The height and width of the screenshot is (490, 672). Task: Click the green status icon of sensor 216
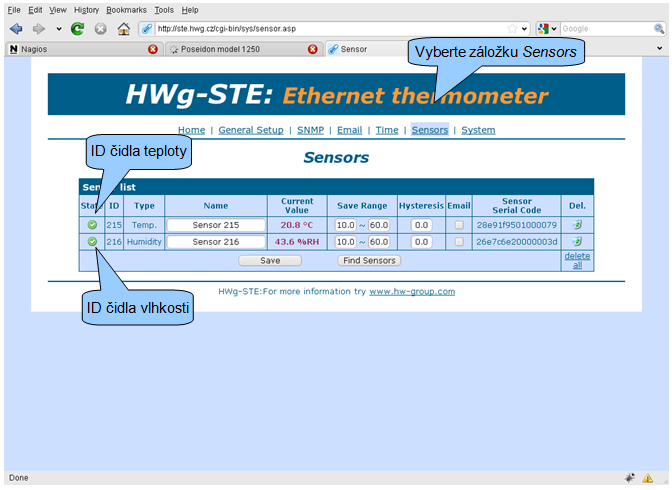pyautogui.click(x=92, y=241)
